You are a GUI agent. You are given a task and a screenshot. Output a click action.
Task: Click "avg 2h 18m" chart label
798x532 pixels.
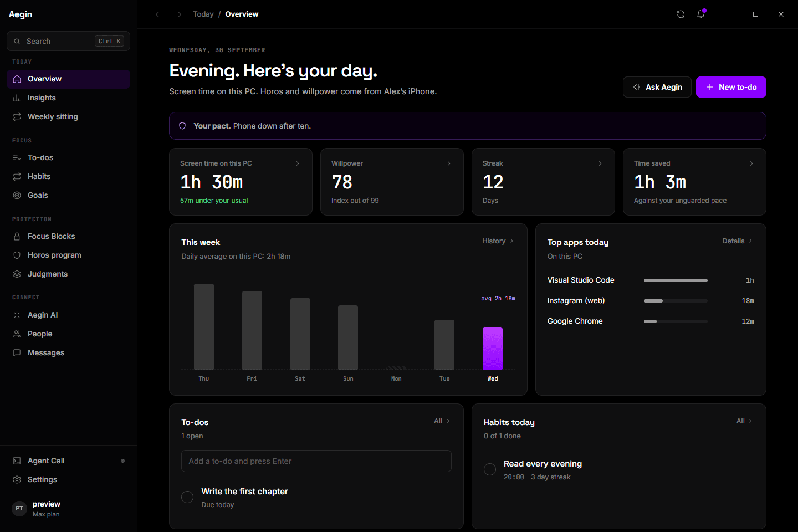[498, 299]
